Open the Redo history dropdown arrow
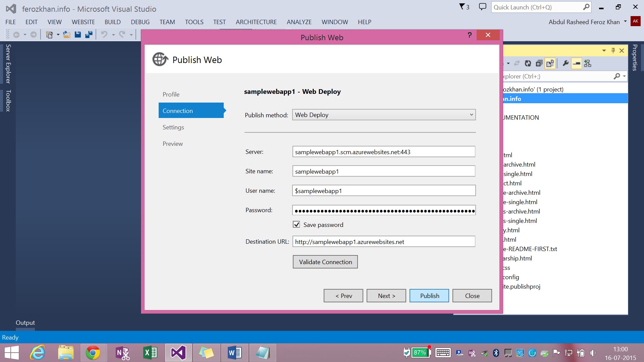Viewport: 644px width, 362px height. [131, 35]
